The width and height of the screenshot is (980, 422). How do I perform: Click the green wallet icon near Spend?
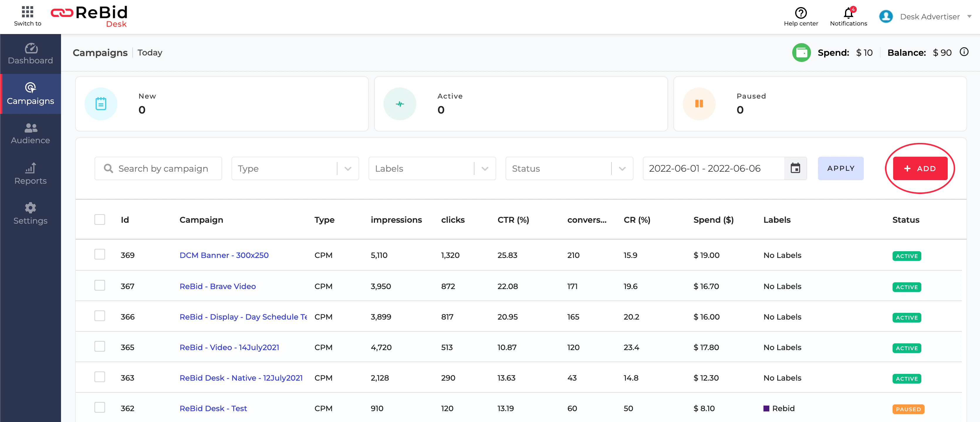coord(801,53)
